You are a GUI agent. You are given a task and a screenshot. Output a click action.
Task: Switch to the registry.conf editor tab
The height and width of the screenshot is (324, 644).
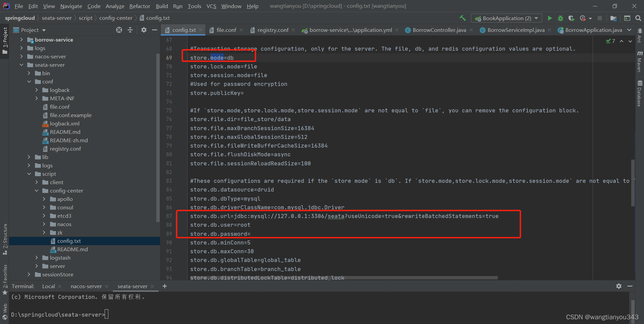272,30
